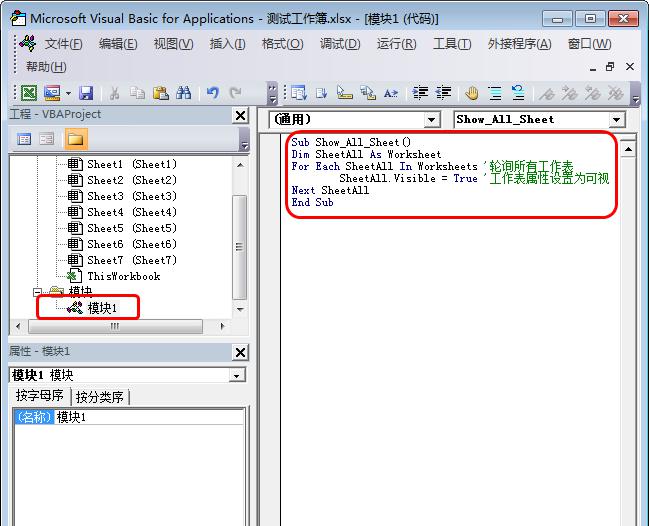The image size is (649, 526).
Task: Open the 编辑(E) menu
Action: click(x=118, y=43)
